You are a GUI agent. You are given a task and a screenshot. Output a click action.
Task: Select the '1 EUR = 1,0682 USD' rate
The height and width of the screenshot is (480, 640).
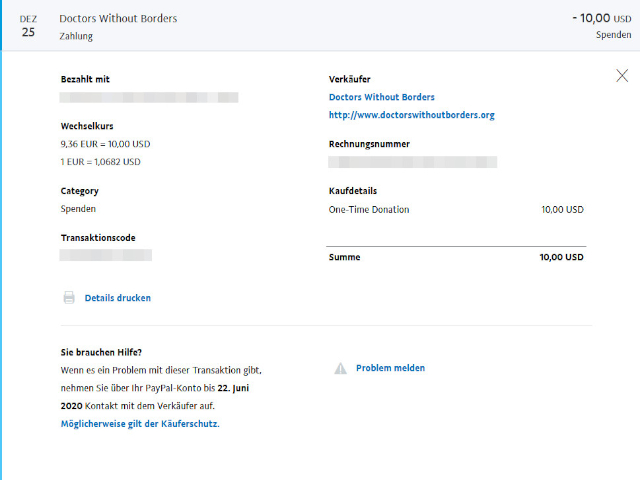100,162
